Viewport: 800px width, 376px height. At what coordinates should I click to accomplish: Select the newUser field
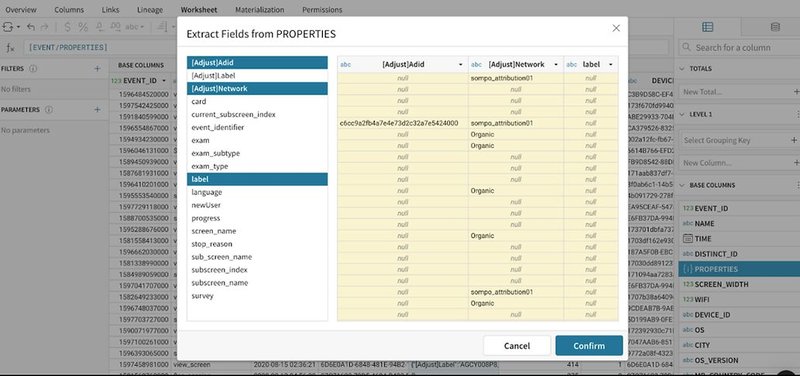(257, 205)
